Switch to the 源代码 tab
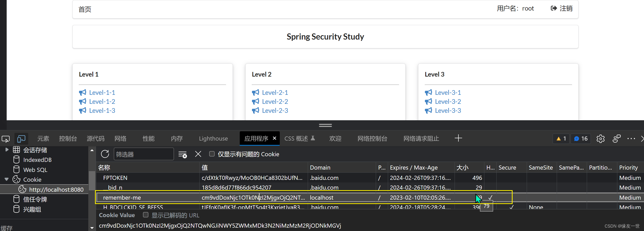 [95, 139]
